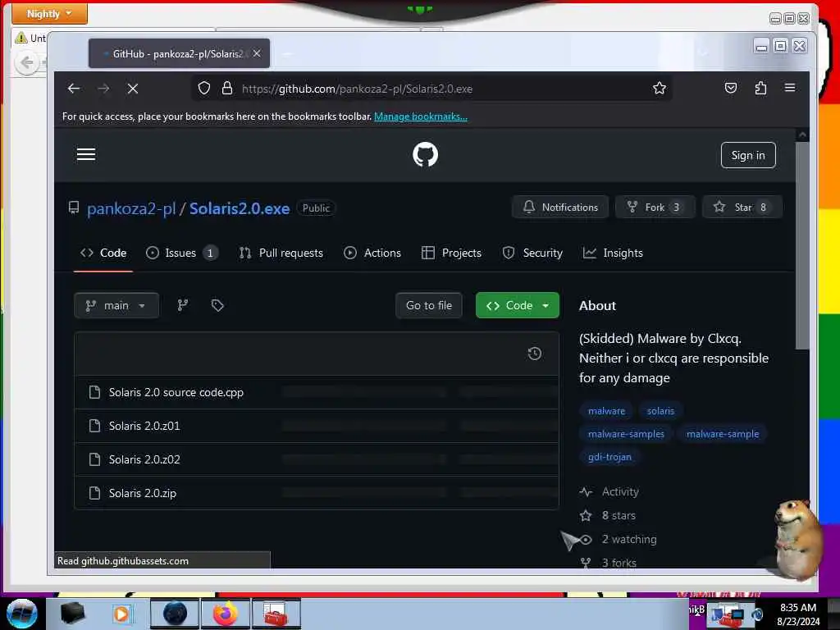Click the Go to file button

428,305
